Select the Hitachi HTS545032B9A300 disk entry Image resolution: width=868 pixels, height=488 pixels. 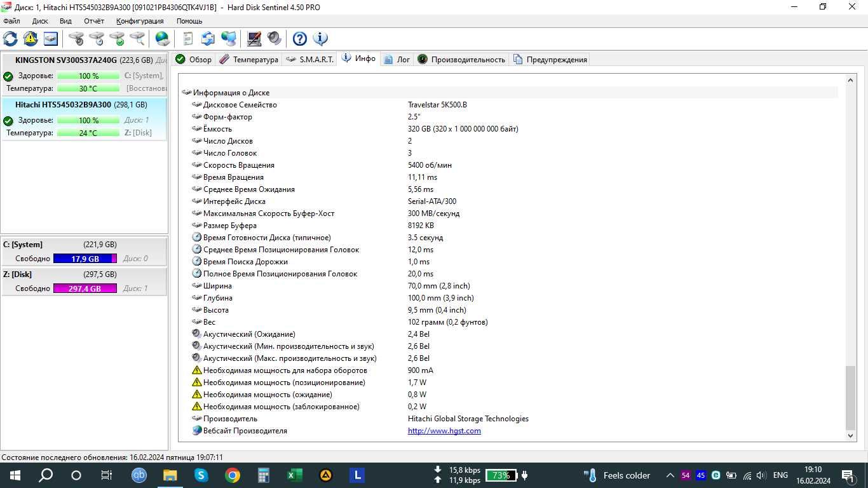[x=85, y=119]
